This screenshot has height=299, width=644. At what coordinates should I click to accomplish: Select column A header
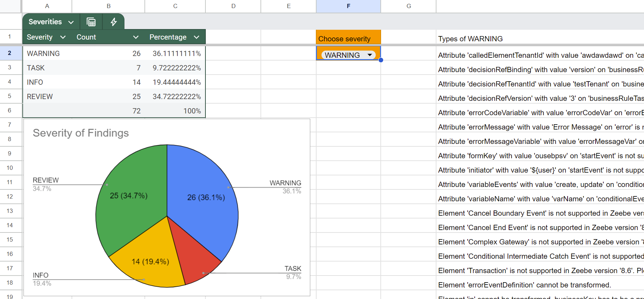[47, 6]
